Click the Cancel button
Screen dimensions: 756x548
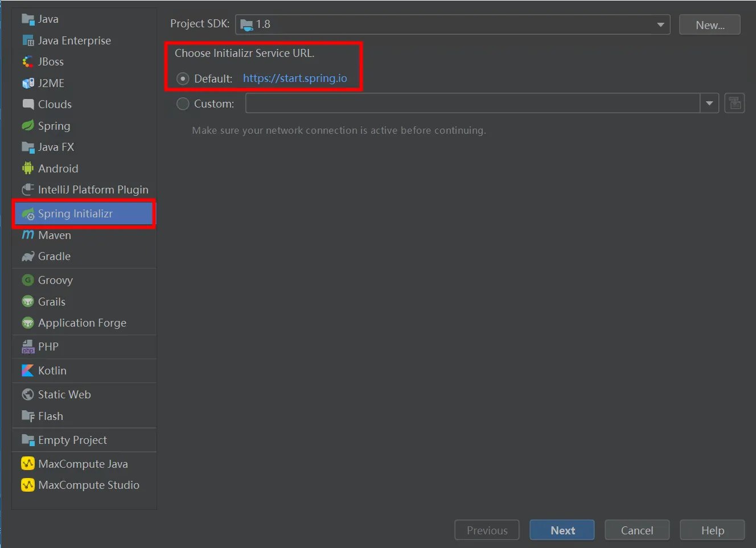pos(637,530)
